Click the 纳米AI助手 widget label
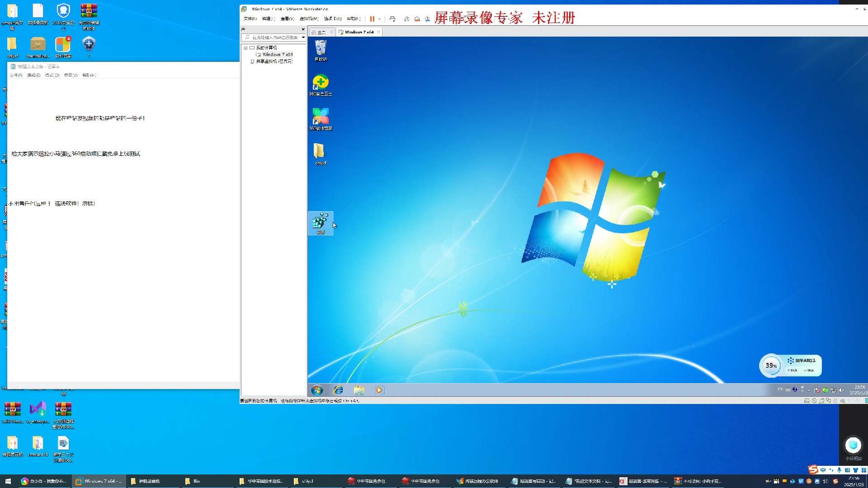Screen dimensions: 868x488 (x=805, y=361)
